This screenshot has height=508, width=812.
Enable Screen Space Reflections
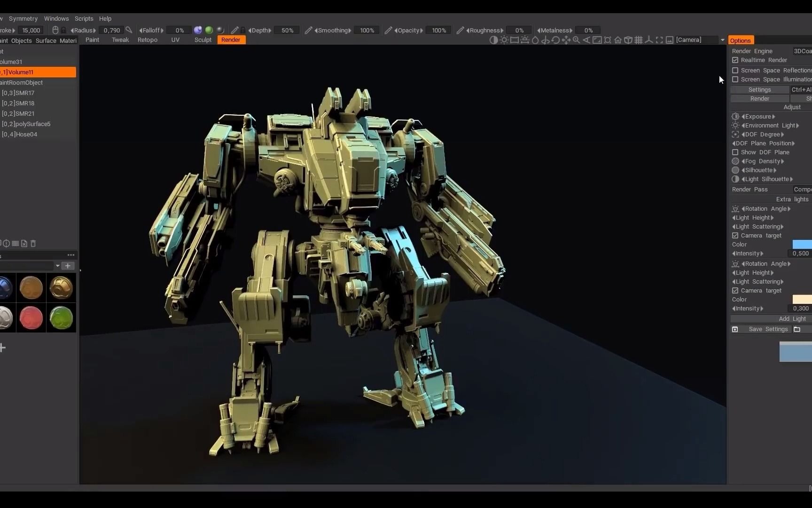pyautogui.click(x=735, y=70)
